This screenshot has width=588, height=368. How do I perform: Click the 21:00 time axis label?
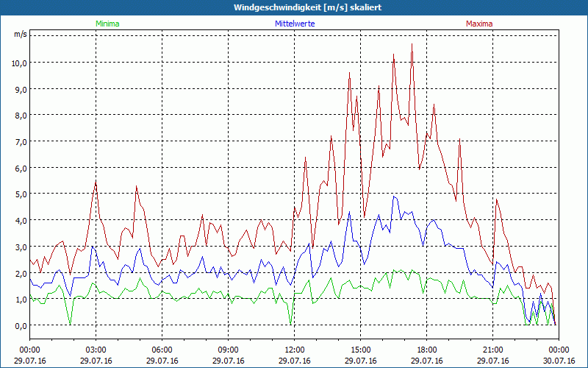(x=492, y=350)
